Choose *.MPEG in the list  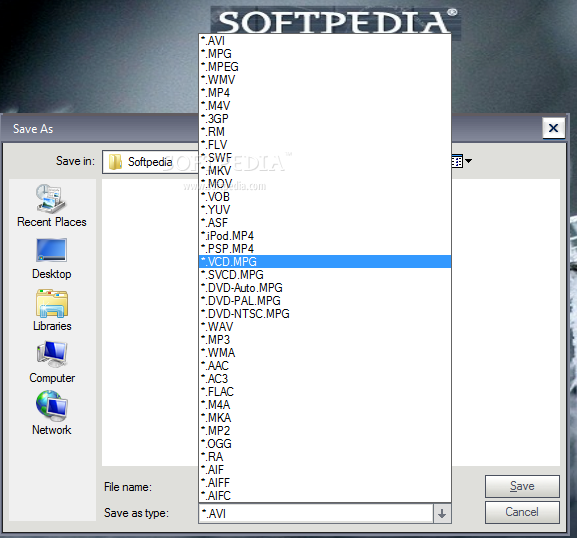pos(325,67)
